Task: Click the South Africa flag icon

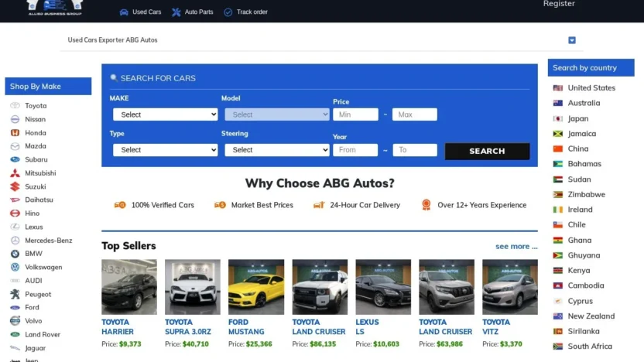Action: (x=558, y=347)
